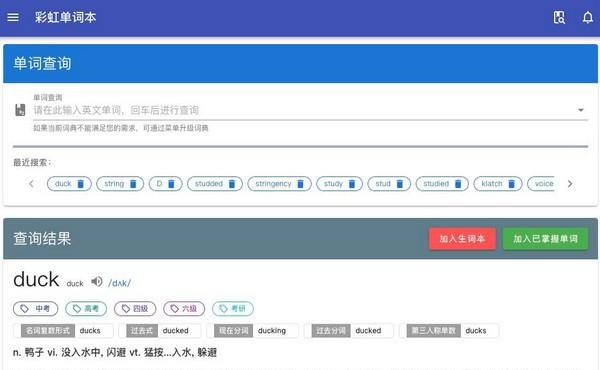Click the dictionary book icon beside search field
The height and width of the screenshot is (370, 600).
point(20,110)
